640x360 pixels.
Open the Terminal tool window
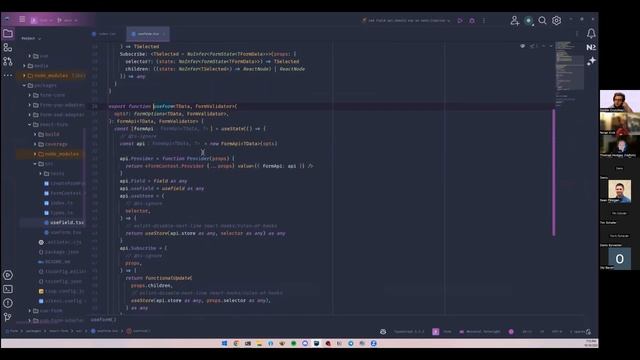(8, 289)
